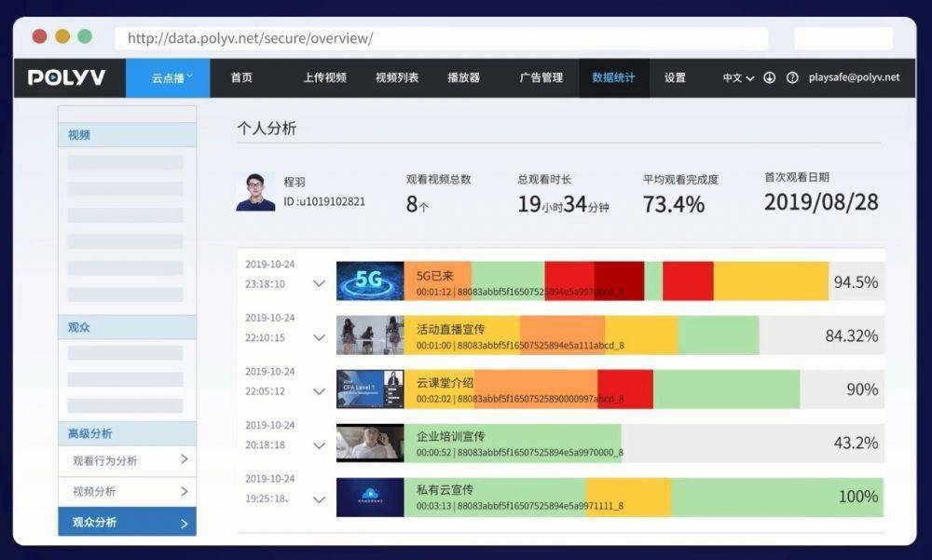The width and height of the screenshot is (932, 560).
Task: Select 视频分析 in the sidebar
Action: pyautogui.click(x=127, y=491)
